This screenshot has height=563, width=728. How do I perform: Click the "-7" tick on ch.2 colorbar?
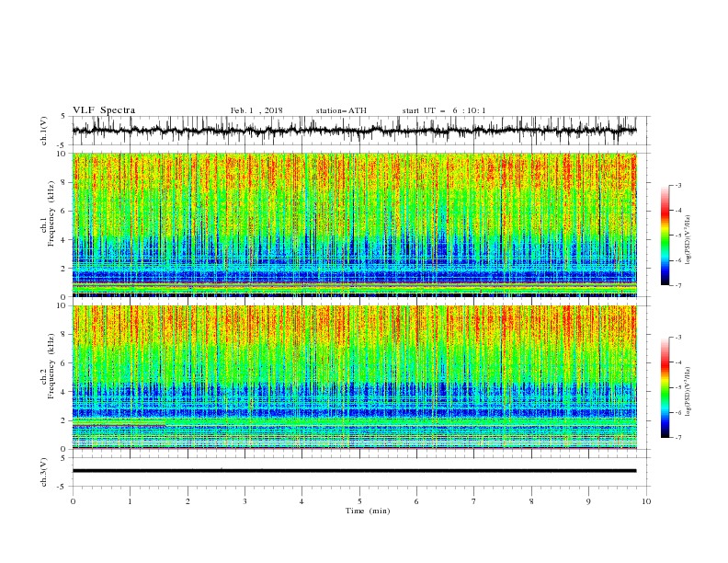pyautogui.click(x=677, y=438)
